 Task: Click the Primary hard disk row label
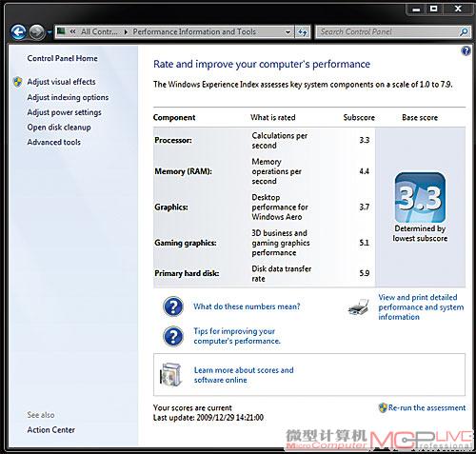pyautogui.click(x=187, y=273)
